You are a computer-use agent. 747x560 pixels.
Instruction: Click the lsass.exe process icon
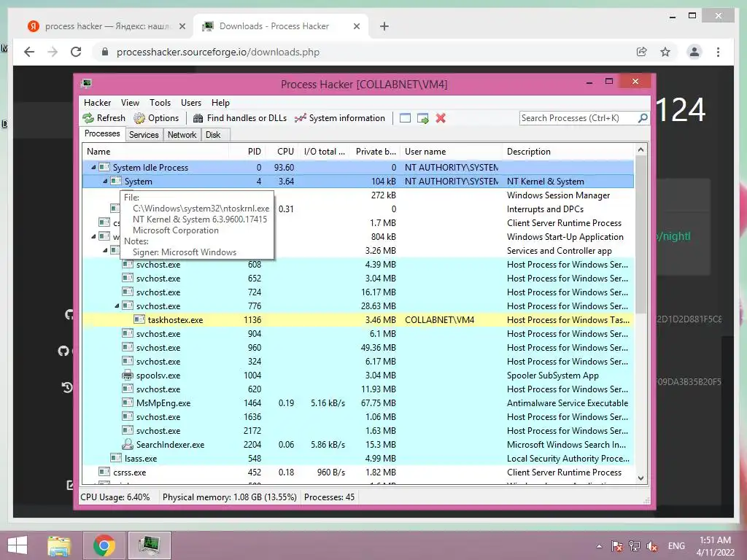(116, 458)
